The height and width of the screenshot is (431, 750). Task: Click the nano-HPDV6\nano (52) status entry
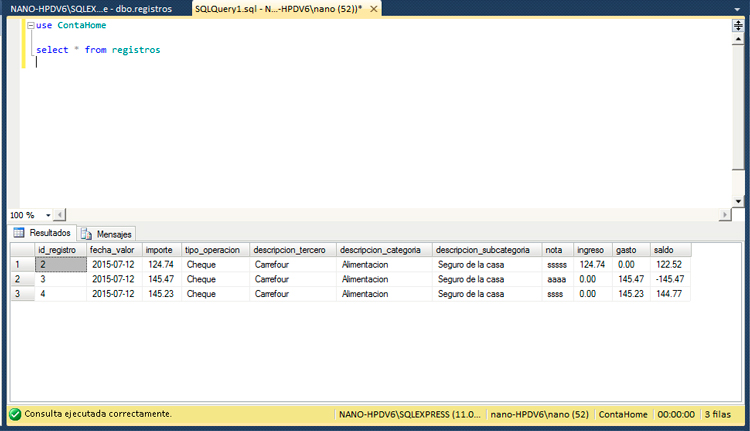tap(540, 414)
